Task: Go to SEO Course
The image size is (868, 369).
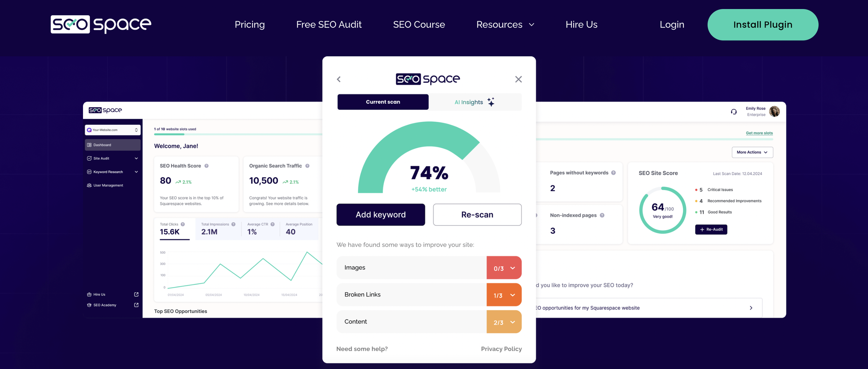Action: (x=419, y=25)
